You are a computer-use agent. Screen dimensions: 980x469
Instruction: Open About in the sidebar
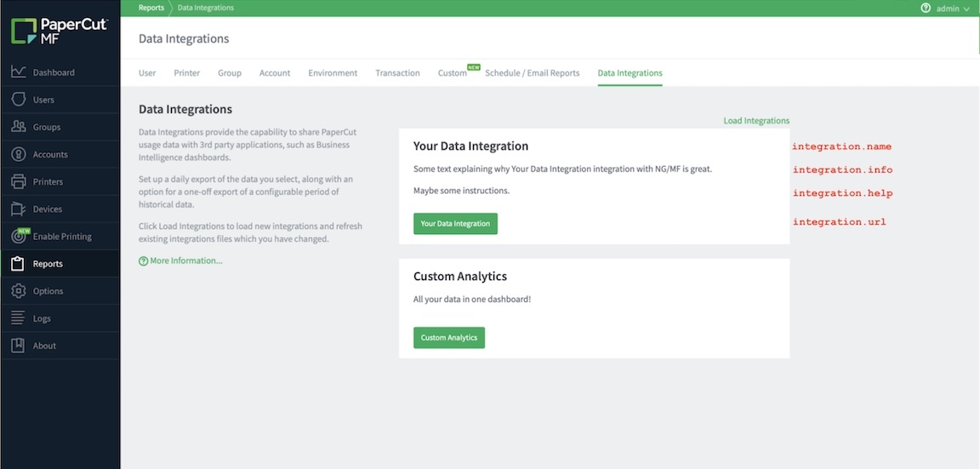[x=60, y=346]
